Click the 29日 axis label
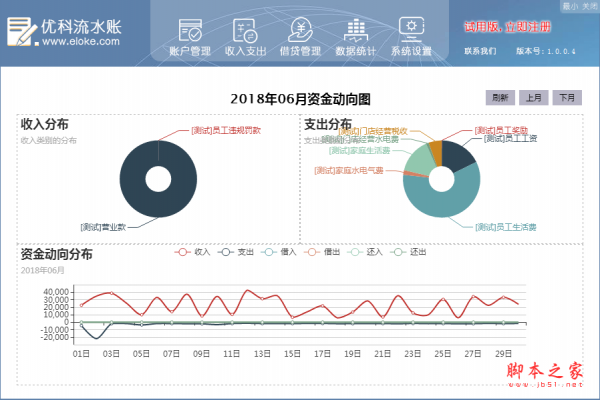The width and height of the screenshot is (600, 400). point(503,354)
